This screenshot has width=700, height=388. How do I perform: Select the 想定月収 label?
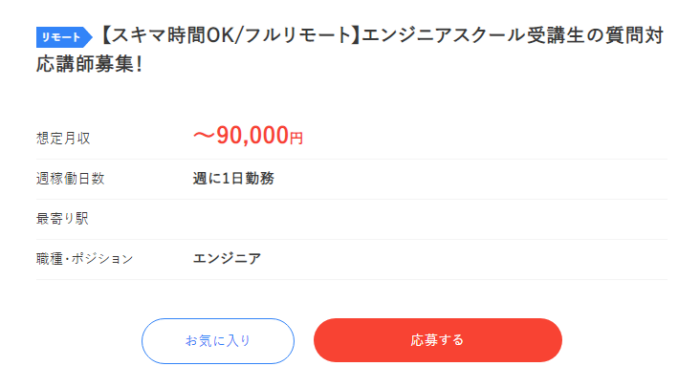(x=63, y=138)
